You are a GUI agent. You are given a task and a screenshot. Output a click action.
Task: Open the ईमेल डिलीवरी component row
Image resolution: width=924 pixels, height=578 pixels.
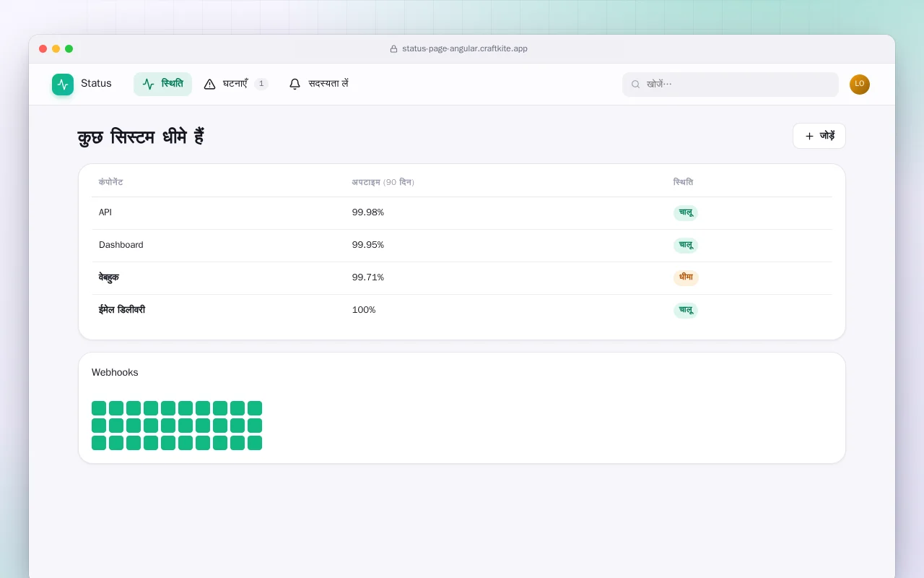click(462, 311)
